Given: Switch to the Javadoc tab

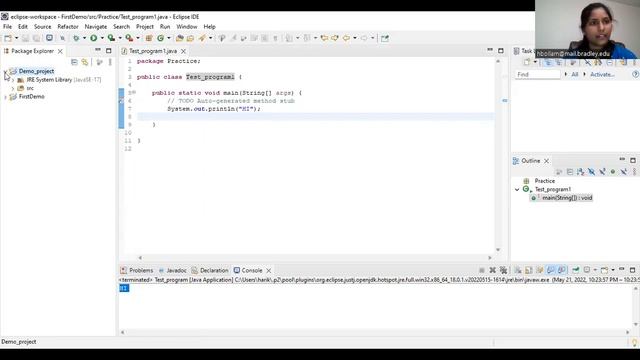Looking at the screenshot, I should (173, 270).
